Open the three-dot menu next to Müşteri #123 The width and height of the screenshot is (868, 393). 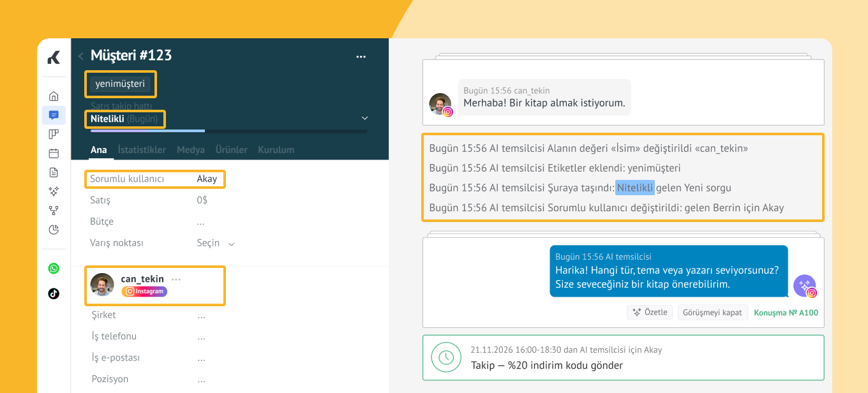tap(361, 57)
